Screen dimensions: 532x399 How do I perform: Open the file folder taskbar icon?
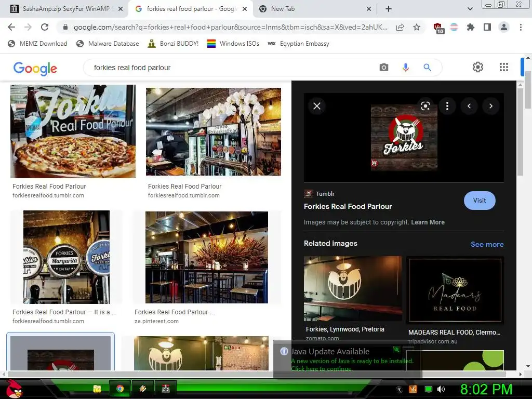pyautogui.click(x=97, y=389)
